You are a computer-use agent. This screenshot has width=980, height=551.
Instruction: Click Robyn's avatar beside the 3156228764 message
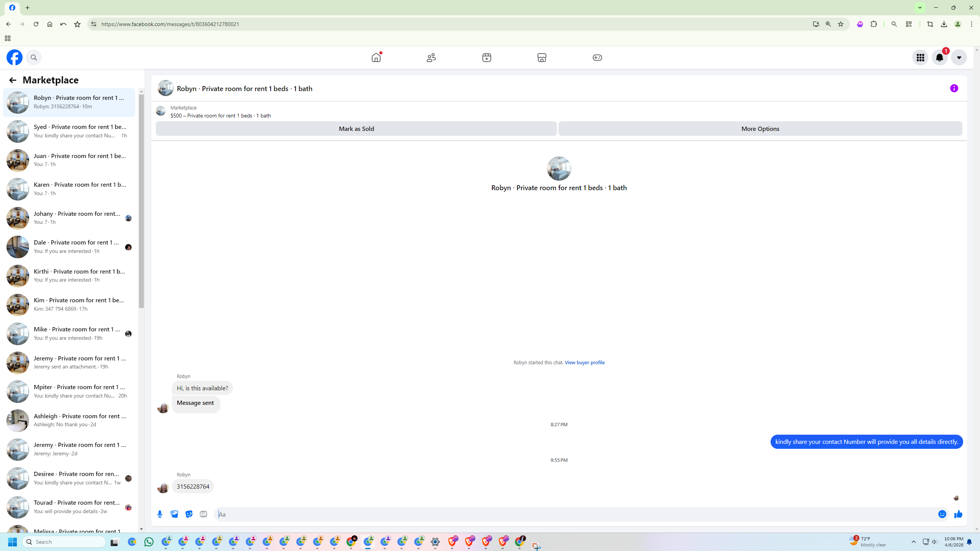click(163, 488)
